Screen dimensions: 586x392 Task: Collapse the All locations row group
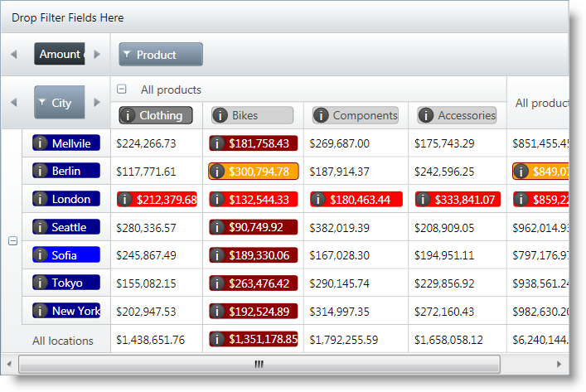tap(12, 240)
